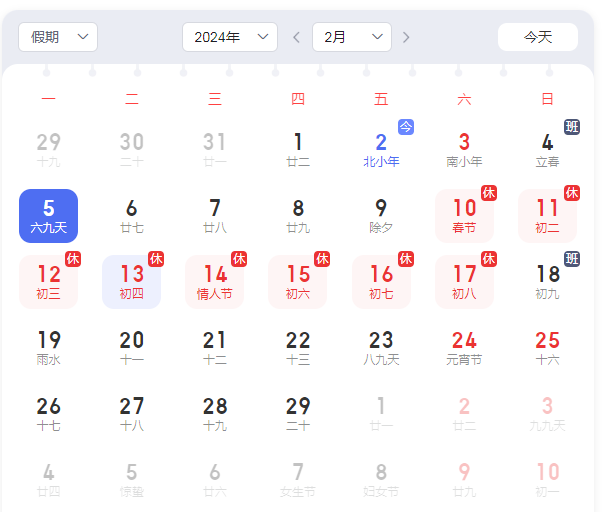604x512 pixels.
Task: Select February 15 初六
Action: [298, 282]
